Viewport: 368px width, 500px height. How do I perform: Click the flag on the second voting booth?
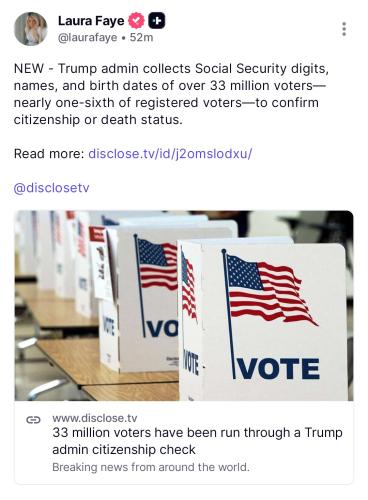pyautogui.click(x=156, y=263)
